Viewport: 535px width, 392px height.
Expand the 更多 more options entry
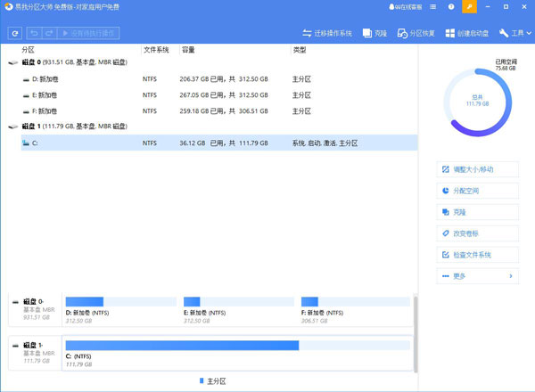point(477,276)
